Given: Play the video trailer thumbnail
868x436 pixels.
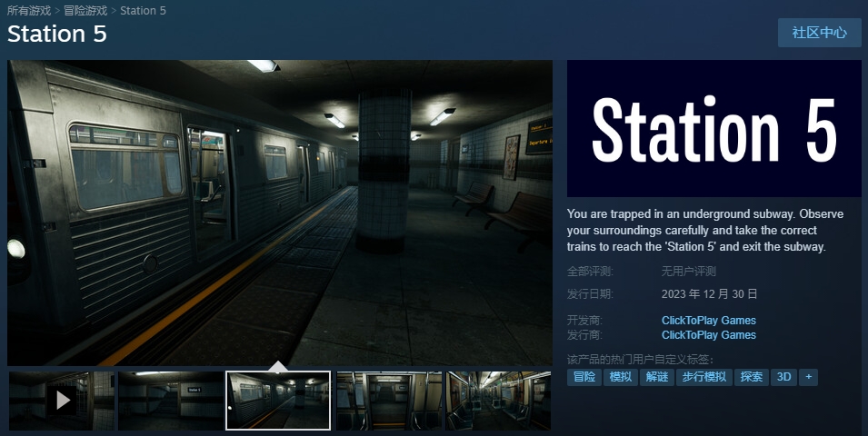Looking at the screenshot, I should click(62, 401).
